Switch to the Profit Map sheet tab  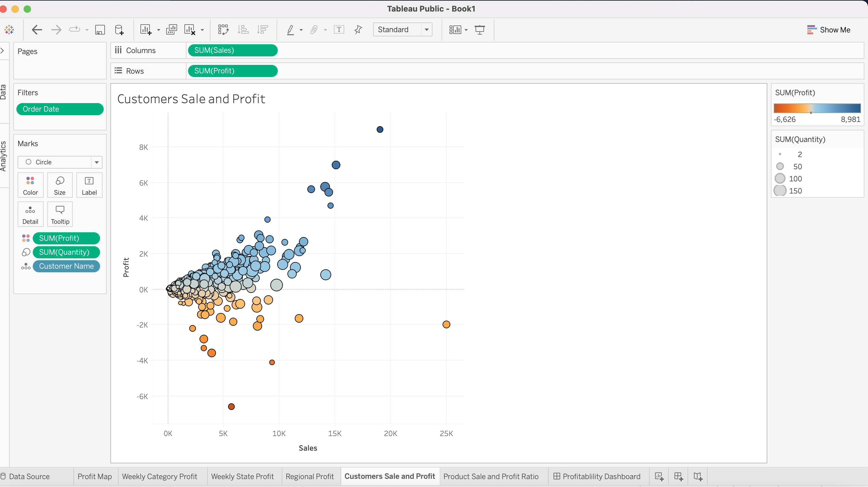tap(95, 476)
